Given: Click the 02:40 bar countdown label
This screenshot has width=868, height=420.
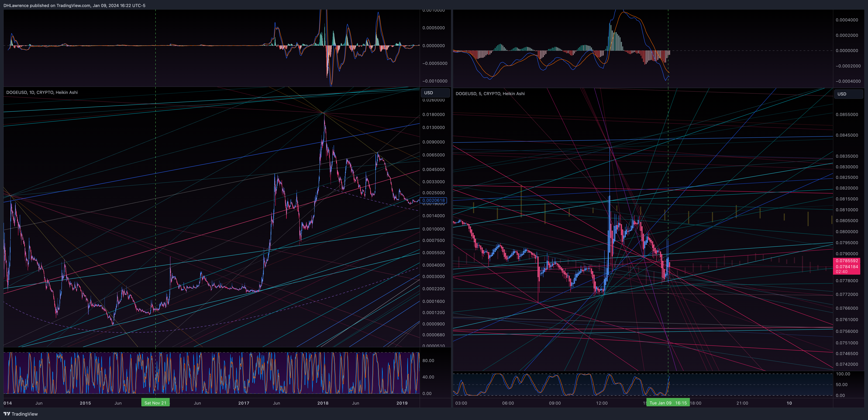Looking at the screenshot, I should tap(841, 272).
